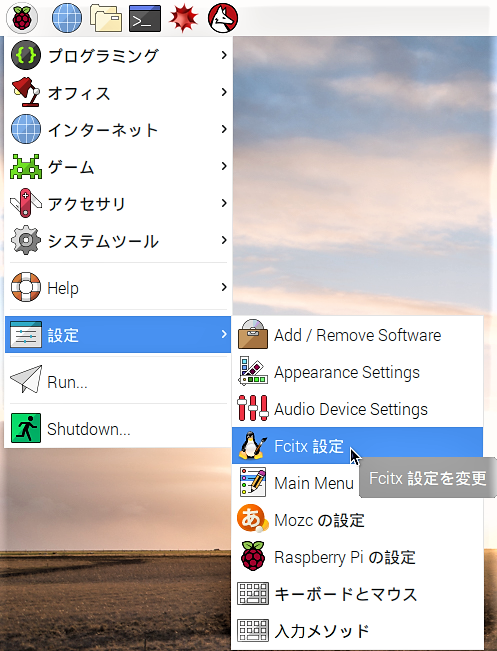Screen dimensions: 497x651
Task: Select Shutdown... from the menu
Action: coord(118,428)
